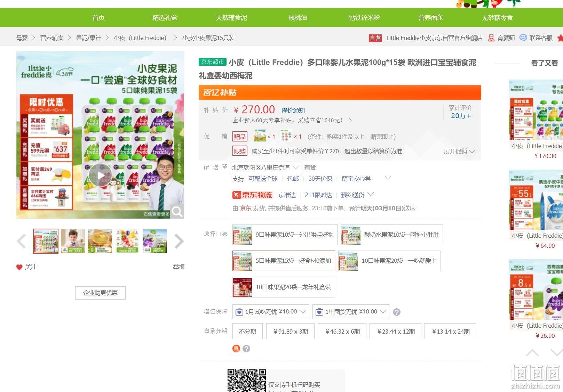Select thumbnail of baby eating
563x392 pixels.
[x=73, y=241]
